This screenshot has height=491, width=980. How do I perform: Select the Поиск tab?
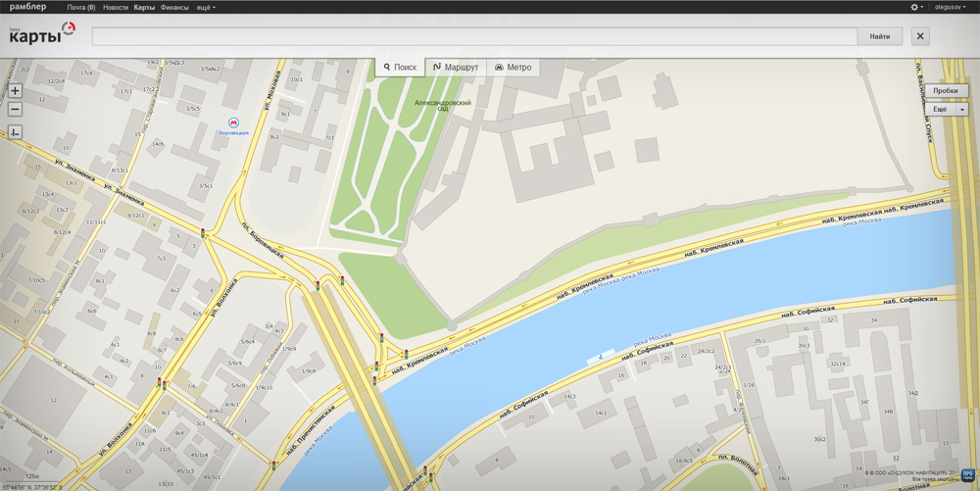click(400, 68)
